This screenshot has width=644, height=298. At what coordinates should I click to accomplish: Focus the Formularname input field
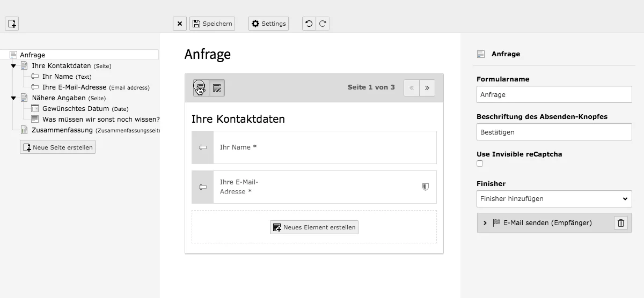point(554,94)
